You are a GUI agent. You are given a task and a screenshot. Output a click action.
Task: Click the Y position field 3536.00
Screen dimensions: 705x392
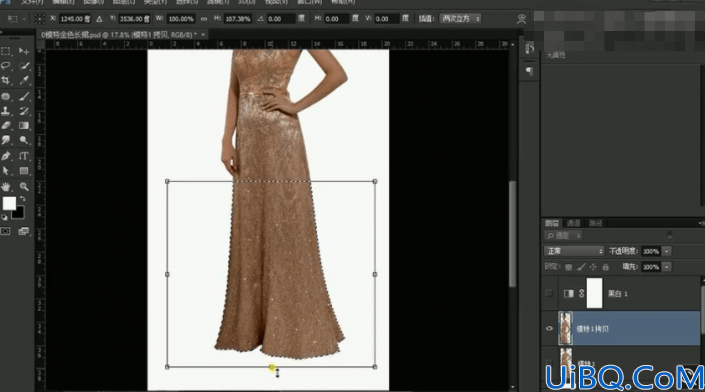(134, 19)
